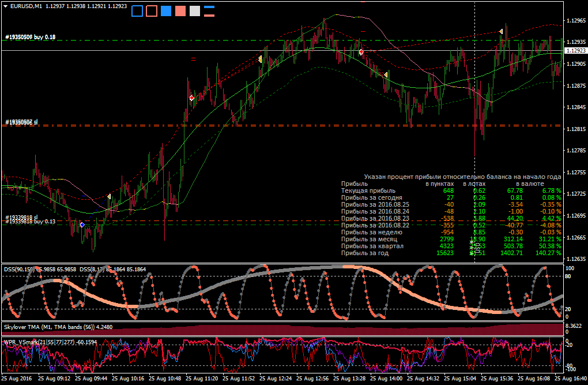Select the orange close arrow near 15:20
This screenshot has height=385, width=588.
[500, 32]
